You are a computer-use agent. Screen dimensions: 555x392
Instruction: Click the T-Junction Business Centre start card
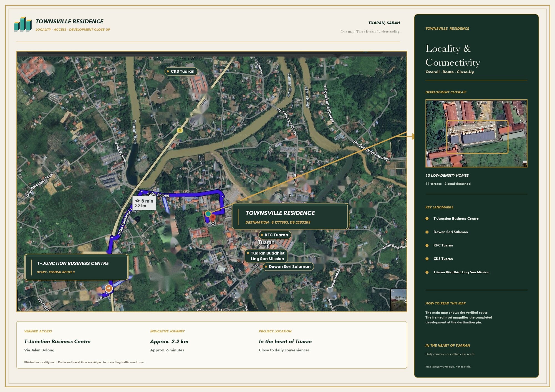pos(76,267)
